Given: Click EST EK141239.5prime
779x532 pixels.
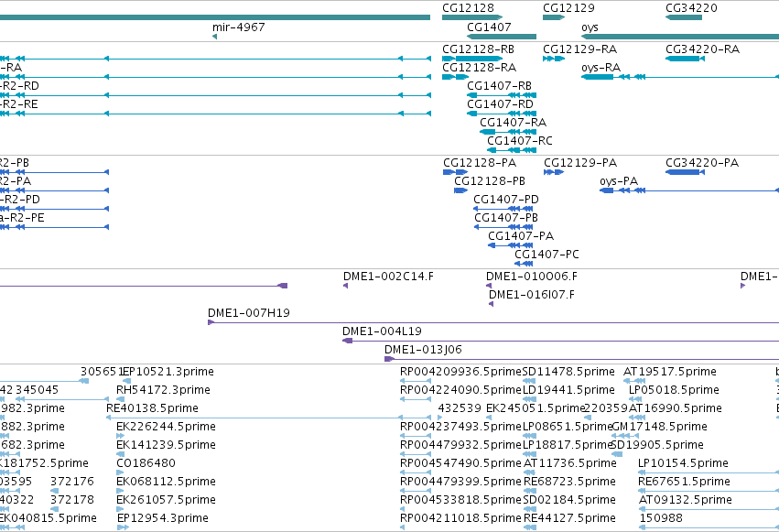Looking at the screenshot, I should tap(166, 445).
